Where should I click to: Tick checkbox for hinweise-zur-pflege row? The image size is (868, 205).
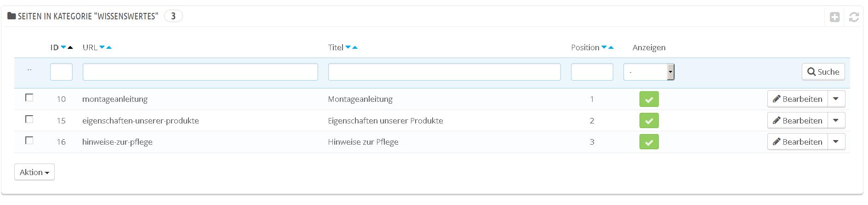(29, 141)
